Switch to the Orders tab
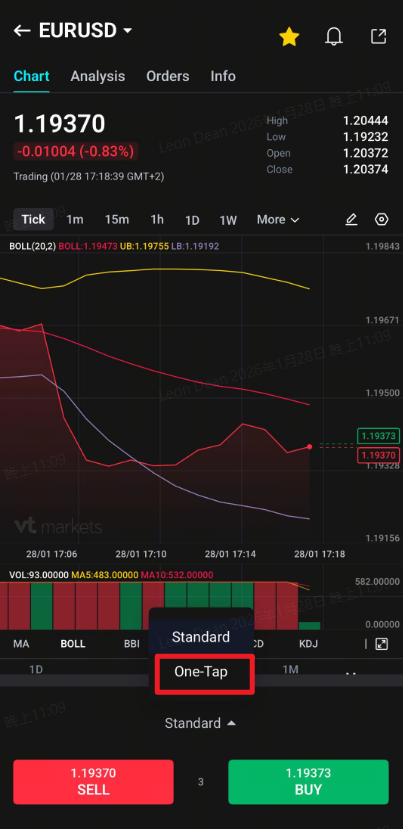This screenshot has height=829, width=403. tap(168, 76)
